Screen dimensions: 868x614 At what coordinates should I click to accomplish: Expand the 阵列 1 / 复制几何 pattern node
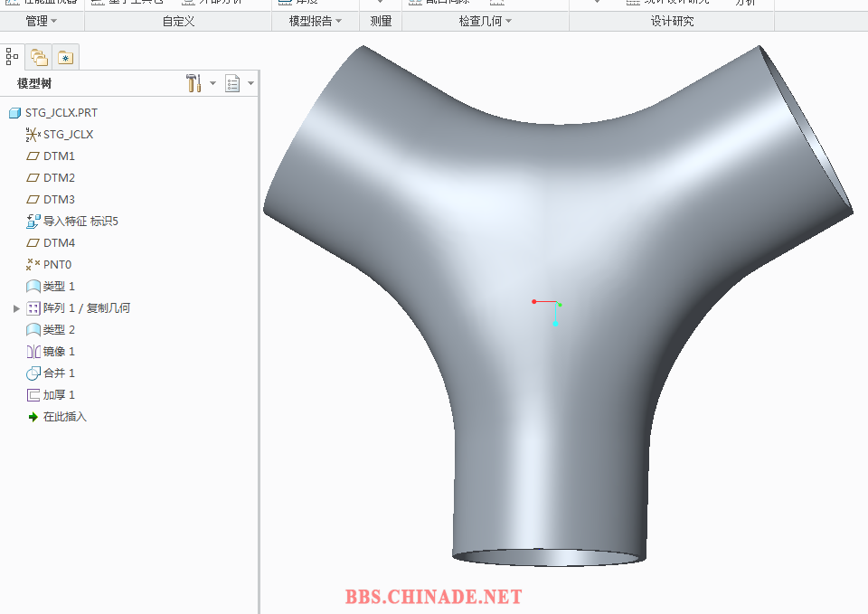click(x=16, y=308)
